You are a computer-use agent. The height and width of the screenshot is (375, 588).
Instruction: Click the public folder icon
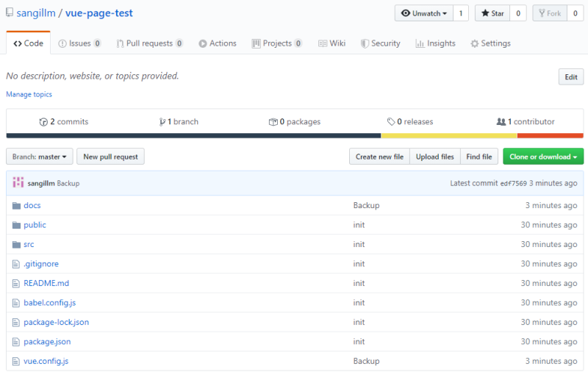pyautogui.click(x=16, y=225)
